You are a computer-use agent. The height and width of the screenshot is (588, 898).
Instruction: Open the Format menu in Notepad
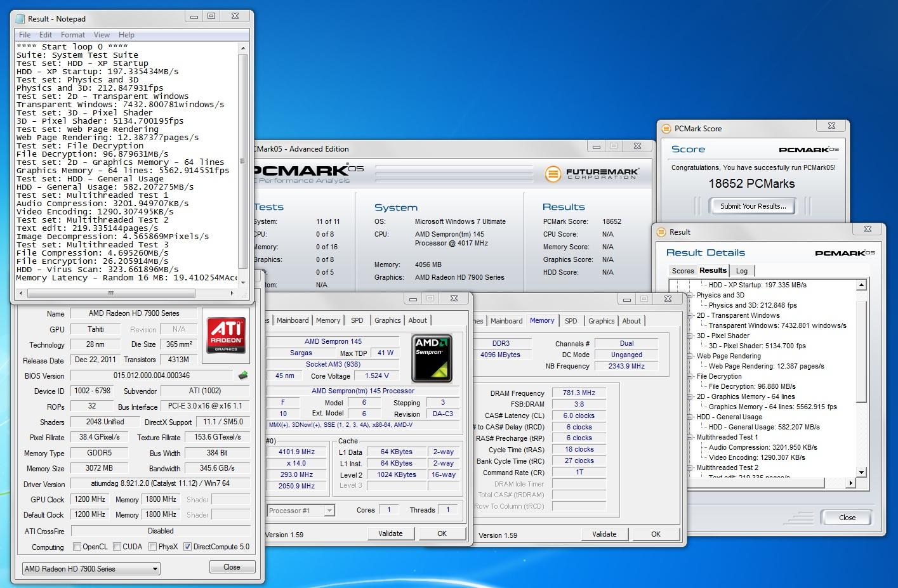pyautogui.click(x=73, y=35)
